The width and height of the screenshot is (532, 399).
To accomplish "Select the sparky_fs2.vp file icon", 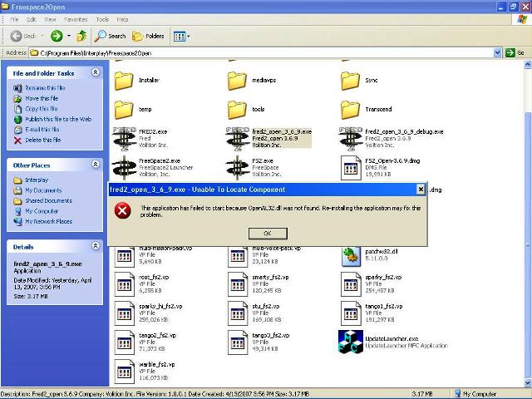I will click(x=351, y=284).
